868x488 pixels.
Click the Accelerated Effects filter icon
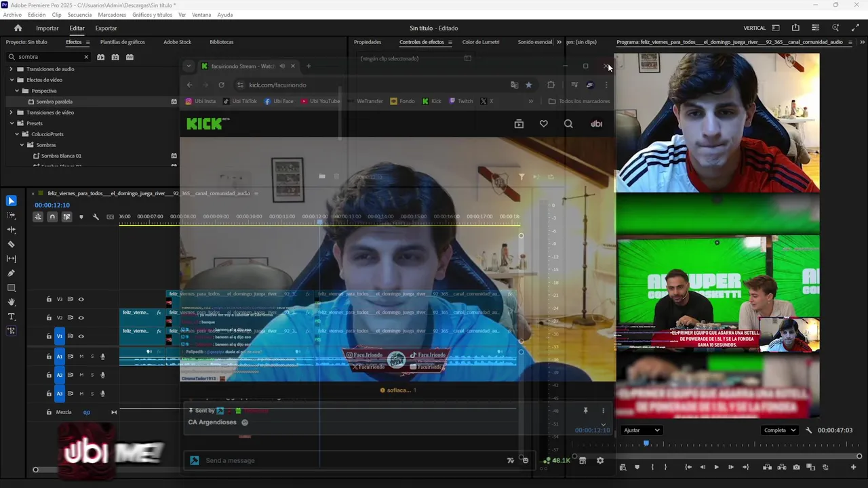[x=100, y=57]
